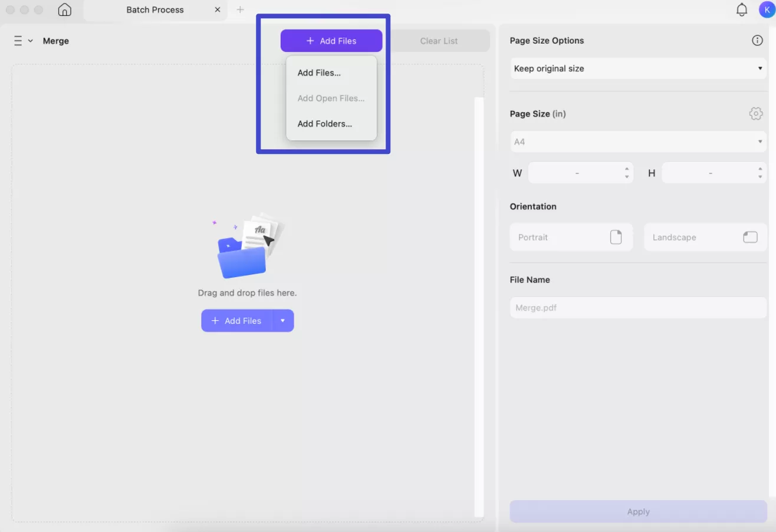Screen dimensions: 776x532
Task: Switch to the Batch Process tab
Action: 154,9
